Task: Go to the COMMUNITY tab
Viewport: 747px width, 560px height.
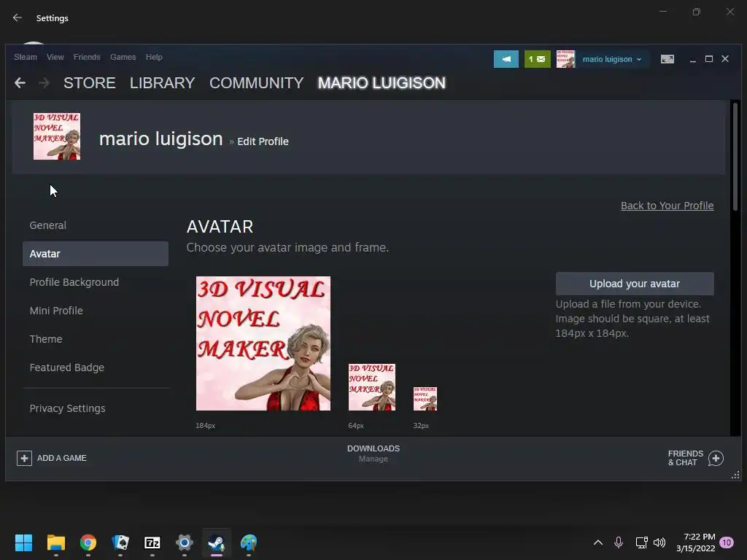Action: [256, 83]
